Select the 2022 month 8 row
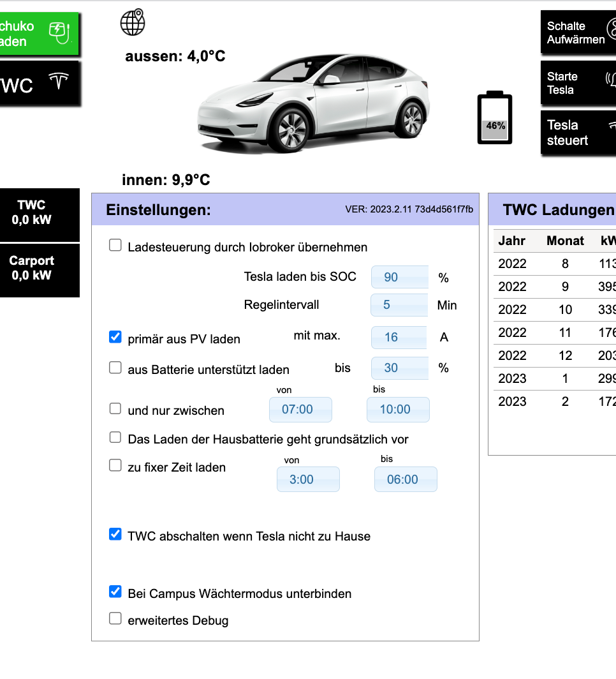 tap(555, 264)
